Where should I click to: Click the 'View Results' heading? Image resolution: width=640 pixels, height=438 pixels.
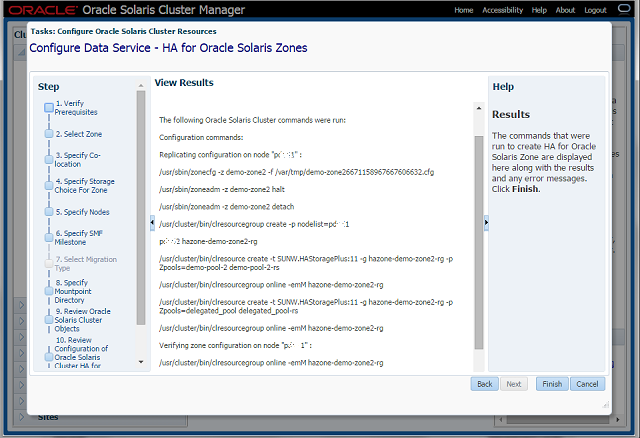pyautogui.click(x=184, y=82)
